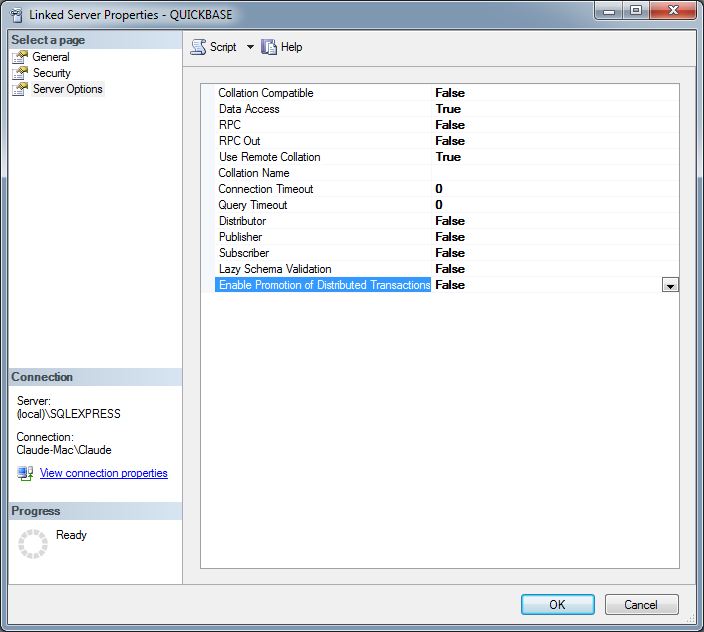
Task: Select the Query Timeout property label
Action: 252,205
